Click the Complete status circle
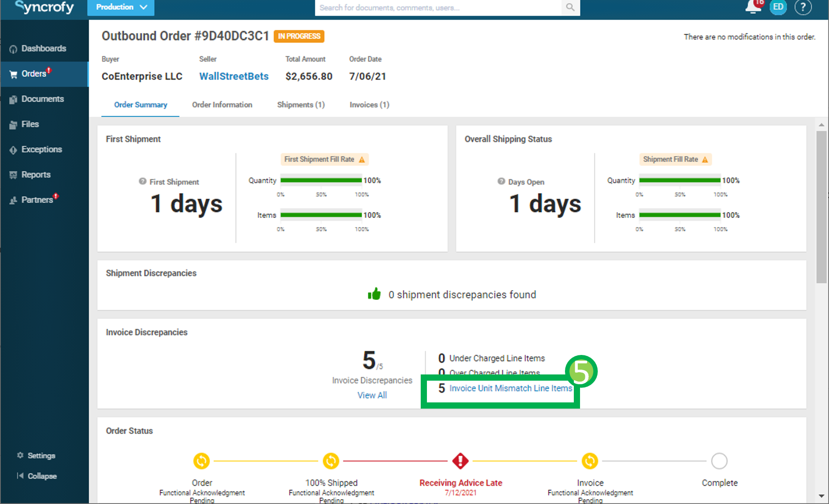The width and height of the screenshot is (829, 504). (719, 461)
